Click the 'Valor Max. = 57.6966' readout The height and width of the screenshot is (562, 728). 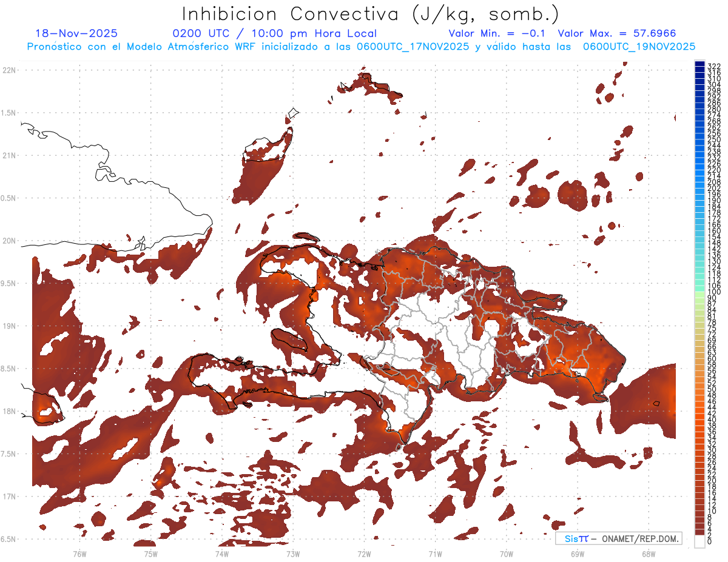pos(616,33)
